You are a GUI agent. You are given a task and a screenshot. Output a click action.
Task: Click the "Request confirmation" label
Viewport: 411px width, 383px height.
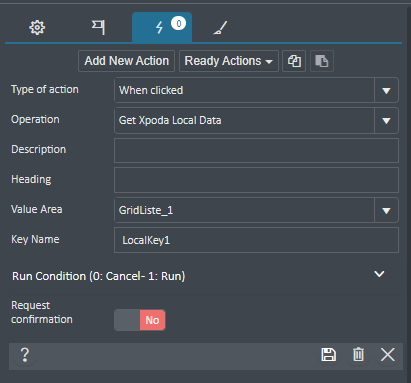click(42, 312)
